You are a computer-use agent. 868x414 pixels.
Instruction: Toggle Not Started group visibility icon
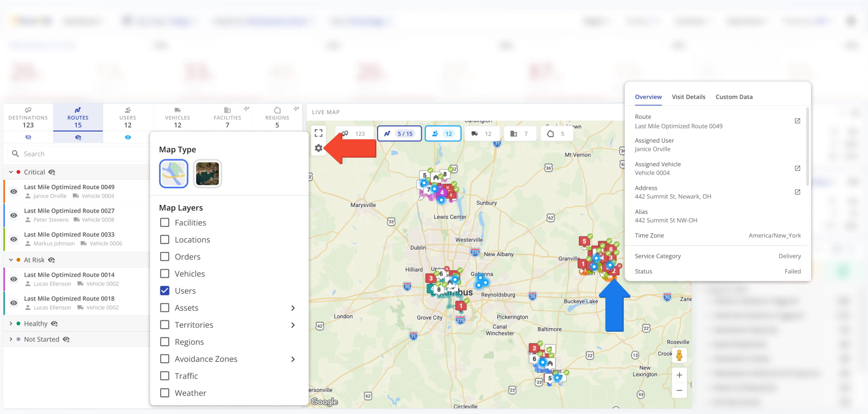[66, 339]
